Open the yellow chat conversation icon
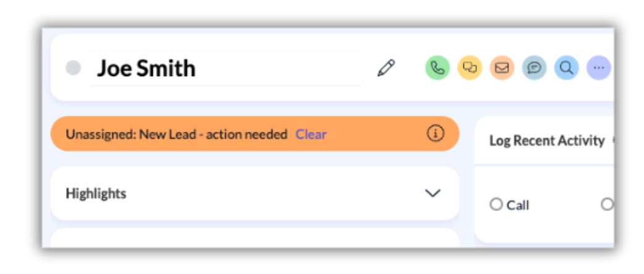644x274 pixels. pos(470,68)
